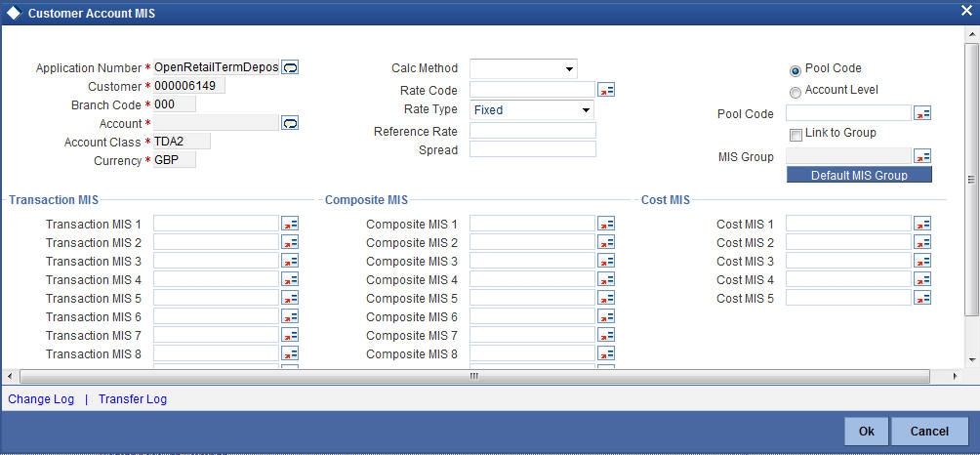Screen dimensions: 980x455
Task: Open lookup for Composite MIS 8
Action: point(606,353)
